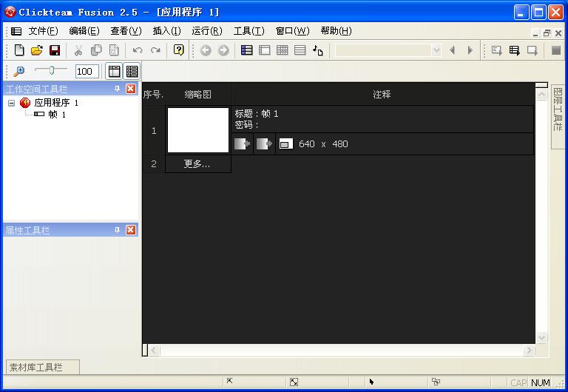Open the Data elements music-note icon
The image size is (568, 392).
[318, 50]
